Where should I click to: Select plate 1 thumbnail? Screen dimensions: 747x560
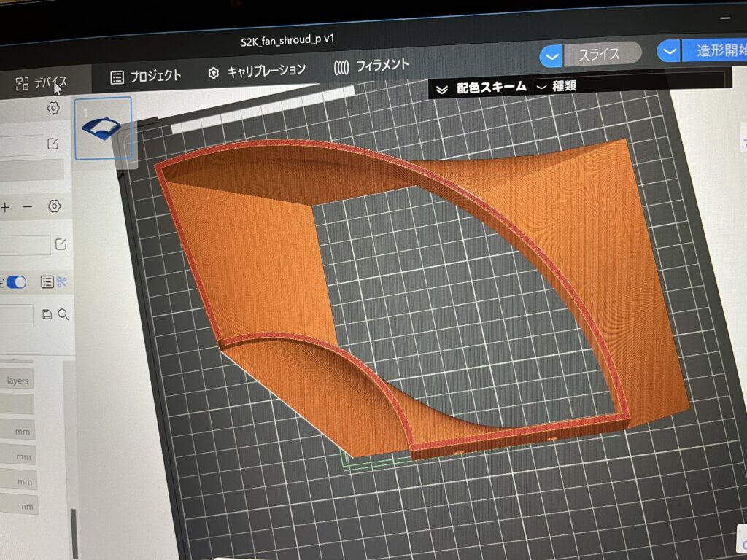click(103, 128)
